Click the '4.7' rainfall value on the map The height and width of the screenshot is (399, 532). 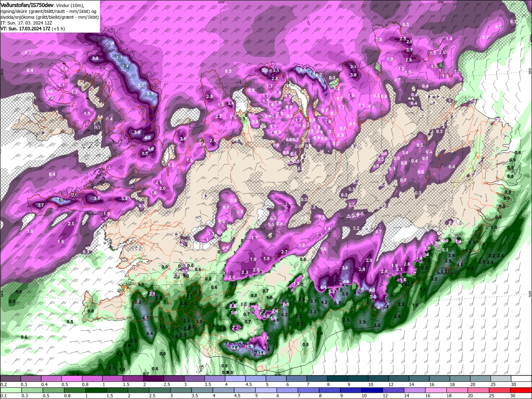click(145, 318)
